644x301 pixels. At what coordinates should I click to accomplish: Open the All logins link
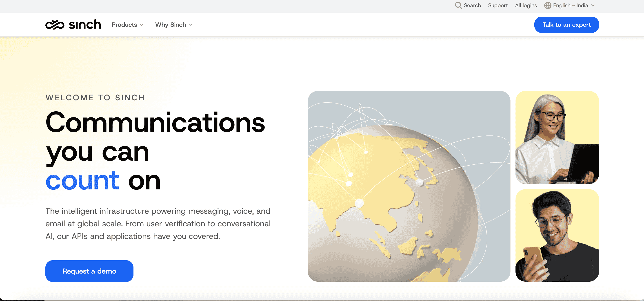click(526, 5)
